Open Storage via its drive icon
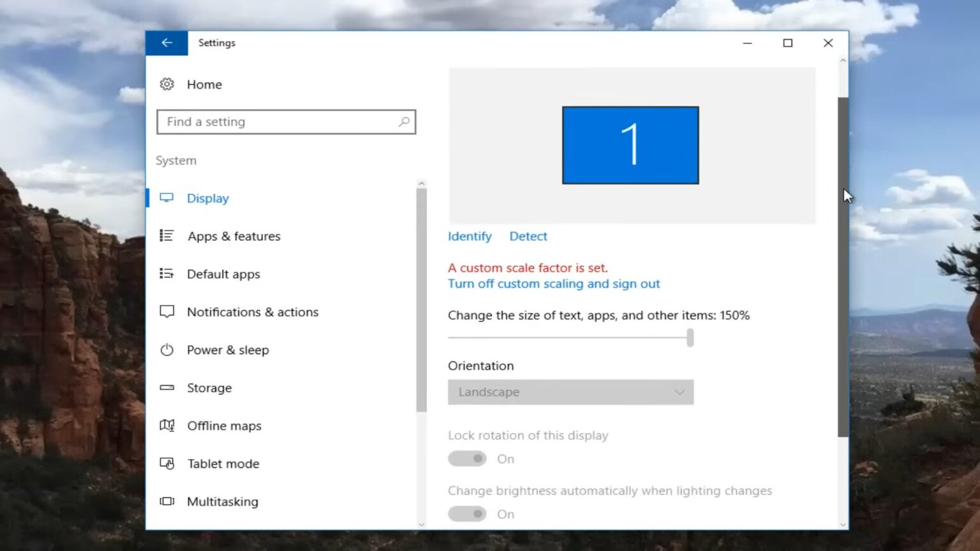Screen dimensions: 980x551 [x=167, y=388]
